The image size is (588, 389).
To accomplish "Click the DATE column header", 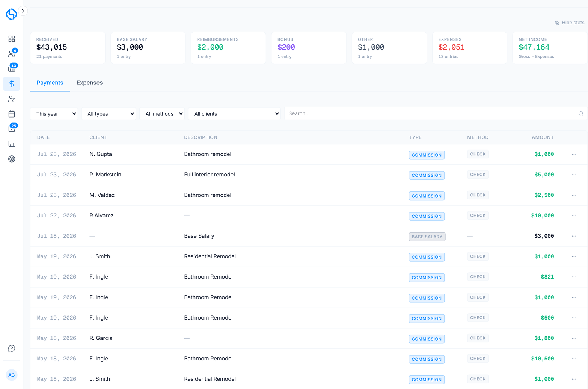I will click(x=43, y=137).
